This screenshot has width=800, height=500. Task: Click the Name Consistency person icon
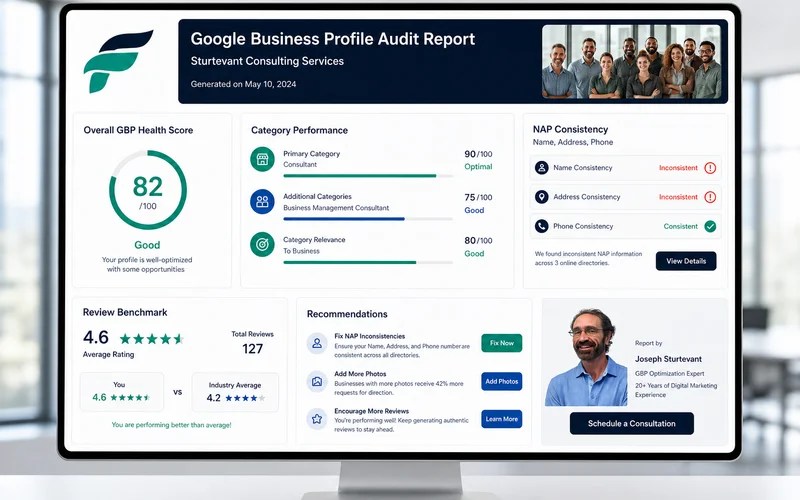tap(541, 167)
